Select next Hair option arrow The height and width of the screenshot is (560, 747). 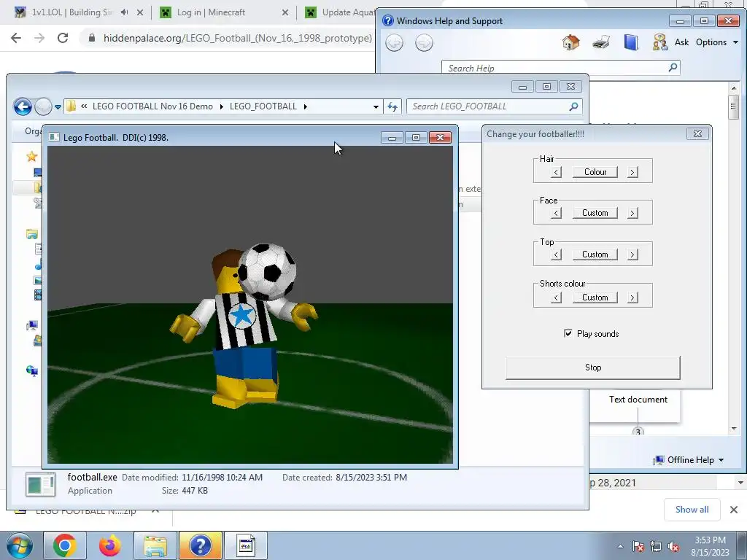coord(632,172)
